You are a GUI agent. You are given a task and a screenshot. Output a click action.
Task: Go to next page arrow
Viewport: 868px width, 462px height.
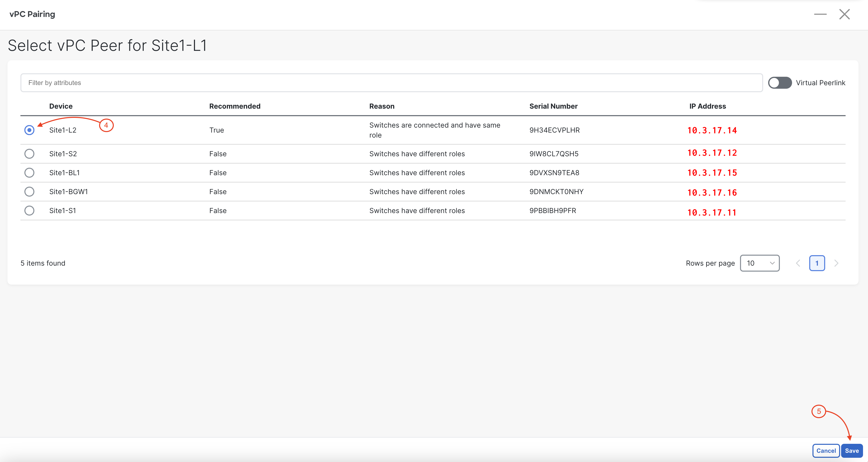836,263
